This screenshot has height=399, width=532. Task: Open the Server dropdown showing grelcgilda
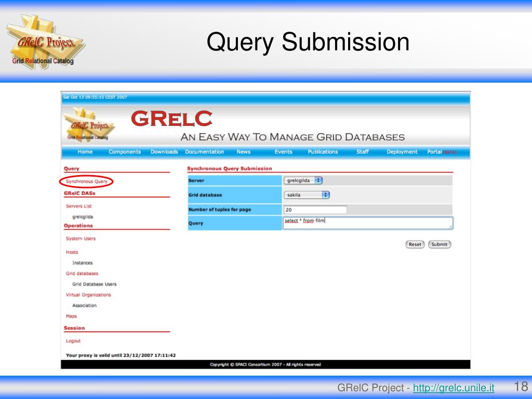[303, 180]
